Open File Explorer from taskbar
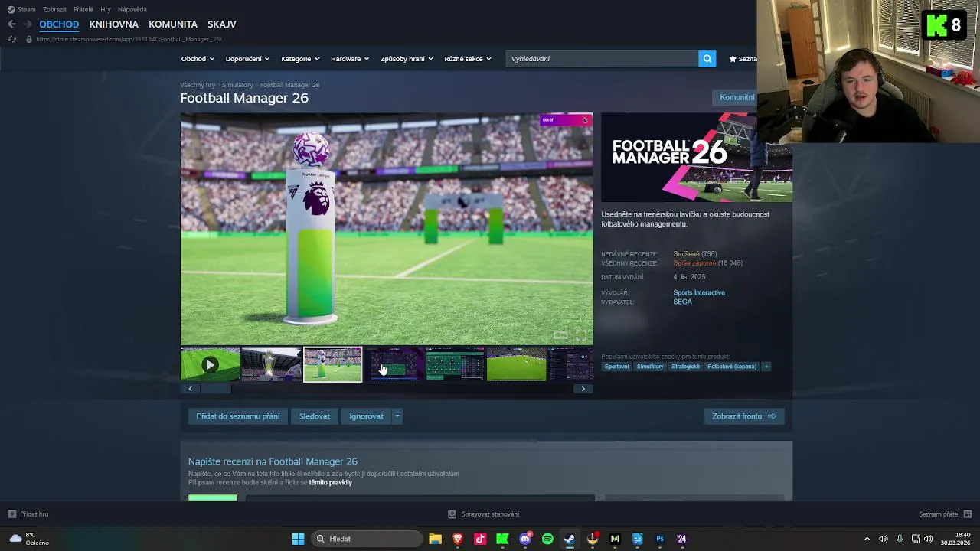The width and height of the screenshot is (980, 551). pos(435,539)
